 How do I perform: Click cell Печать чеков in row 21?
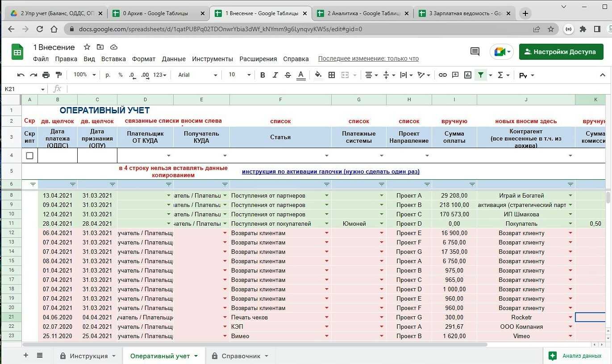coord(280,317)
